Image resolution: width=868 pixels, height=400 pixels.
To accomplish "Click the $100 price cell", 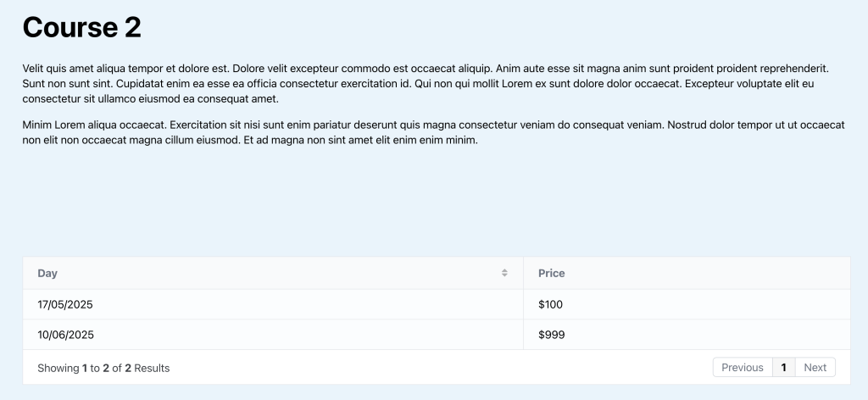I will tap(550, 304).
